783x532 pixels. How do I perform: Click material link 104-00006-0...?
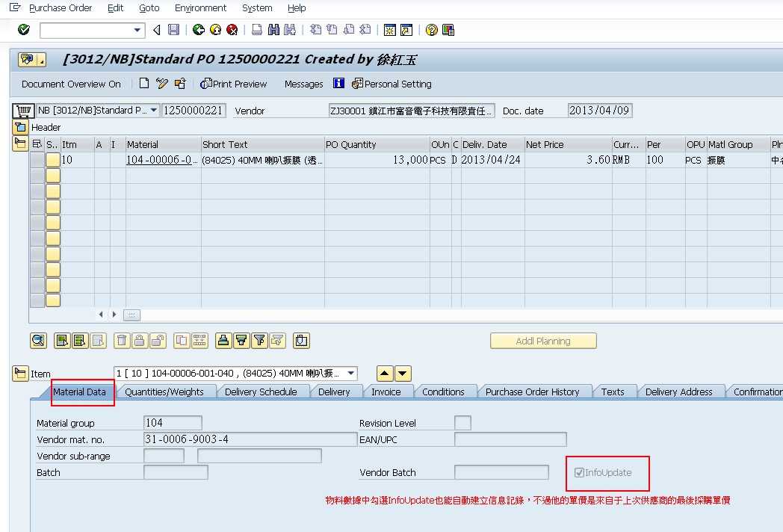click(x=162, y=160)
